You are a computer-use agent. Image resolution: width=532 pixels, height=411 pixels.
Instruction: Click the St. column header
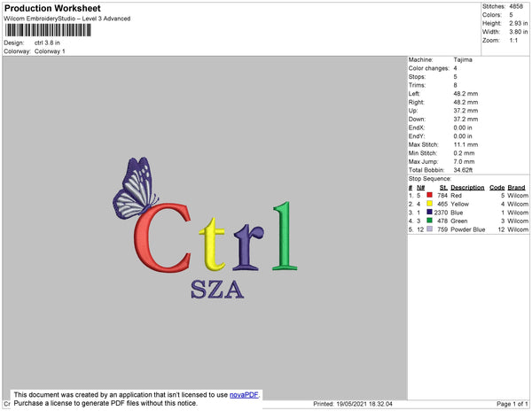444,188
